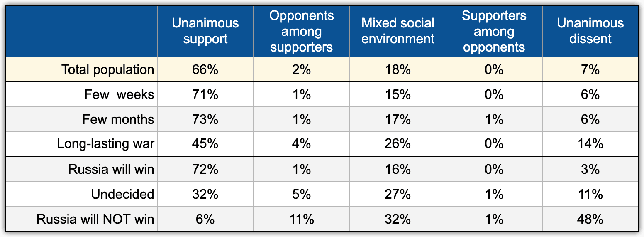Click the 32% Mixed environment bottom cell

[398, 219]
